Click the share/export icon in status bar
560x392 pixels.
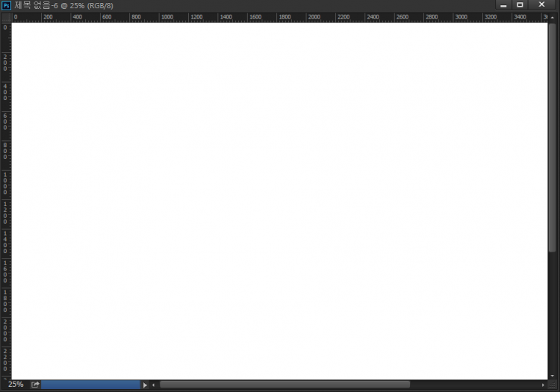tap(35, 385)
